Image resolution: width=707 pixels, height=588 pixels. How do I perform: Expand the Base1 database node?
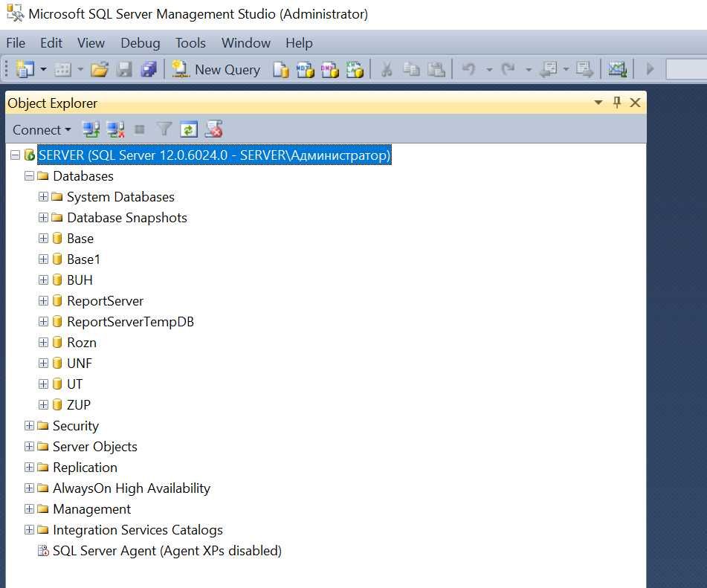(x=43, y=259)
